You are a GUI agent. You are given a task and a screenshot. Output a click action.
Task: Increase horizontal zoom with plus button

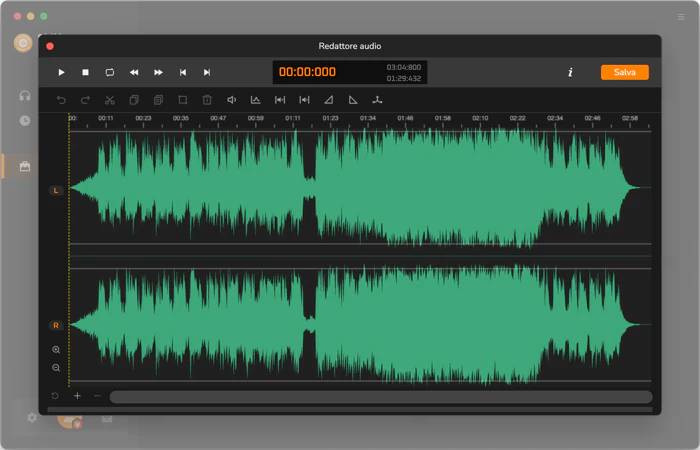77,396
